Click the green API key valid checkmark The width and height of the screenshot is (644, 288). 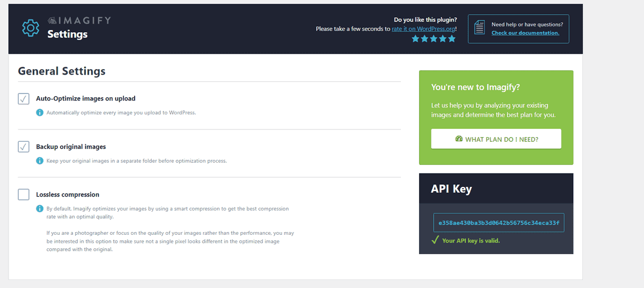click(x=435, y=240)
